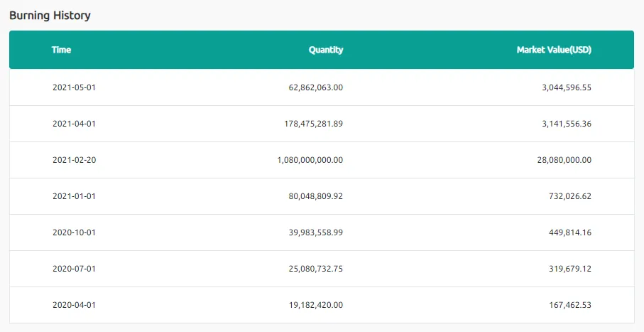This screenshot has width=644, height=332.
Task: Click quantity 62,862,063.00
Action: pyautogui.click(x=316, y=87)
